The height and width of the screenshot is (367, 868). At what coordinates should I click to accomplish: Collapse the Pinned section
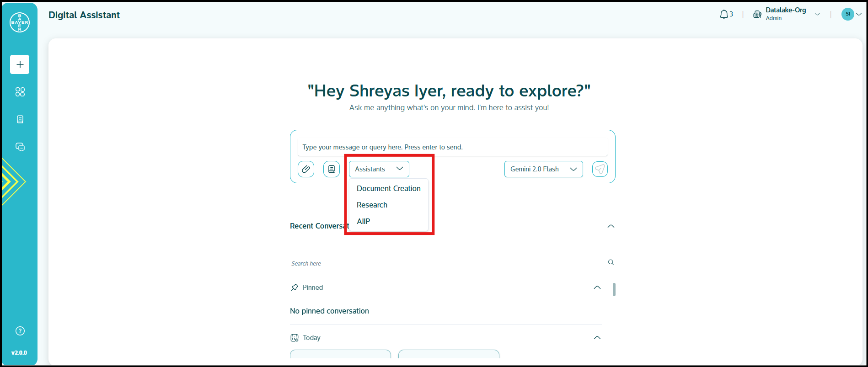597,287
